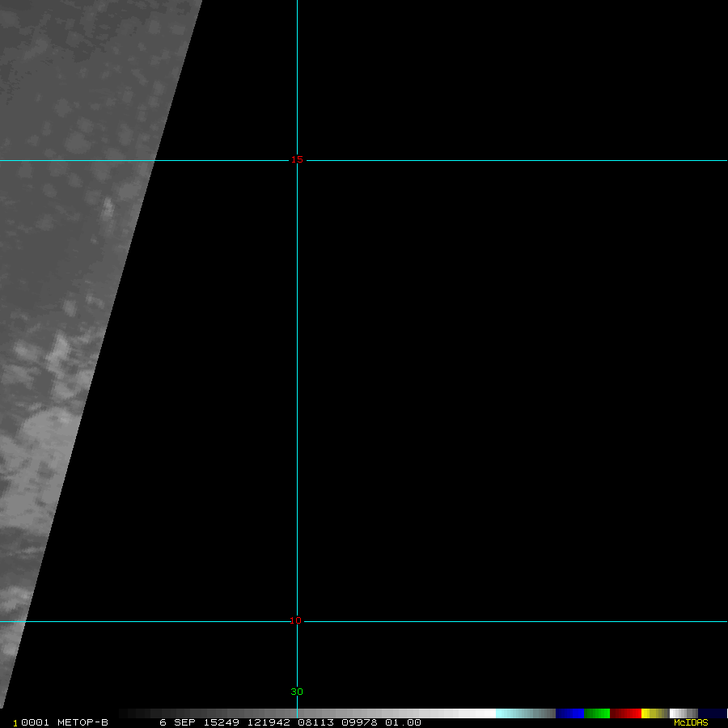
Task: Click the 15249 Julian day number
Action: (x=223, y=722)
